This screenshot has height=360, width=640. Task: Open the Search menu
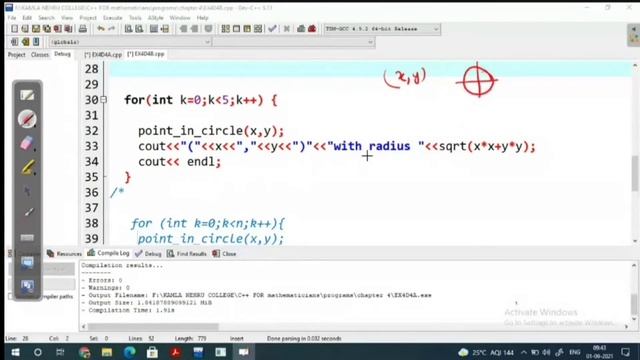(46, 18)
